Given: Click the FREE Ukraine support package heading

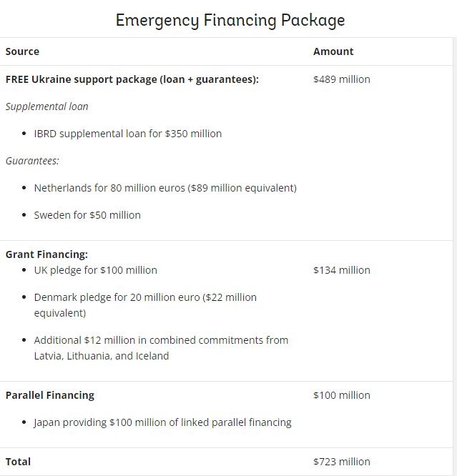Looking at the screenshot, I should tap(132, 79).
